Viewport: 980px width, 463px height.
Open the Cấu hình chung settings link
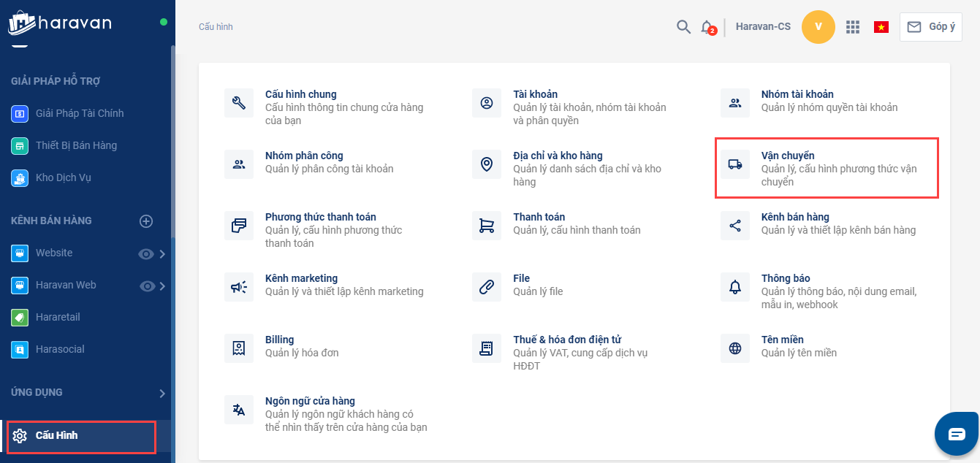coord(301,94)
